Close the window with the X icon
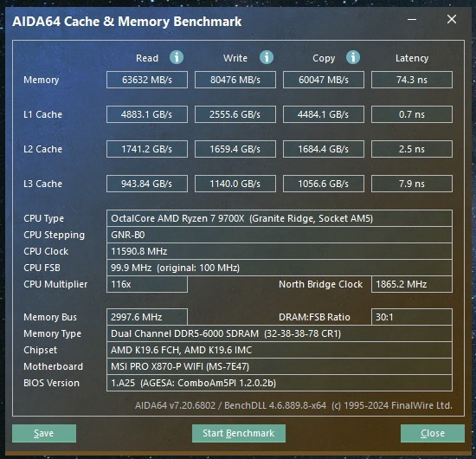This screenshot has height=459, width=476. click(452, 19)
